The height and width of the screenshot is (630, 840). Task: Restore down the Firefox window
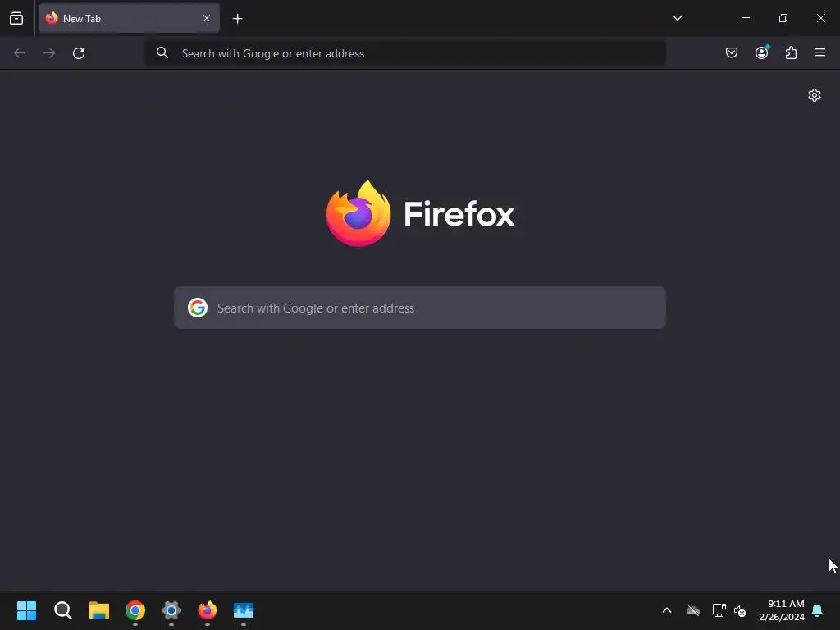pyautogui.click(x=783, y=18)
